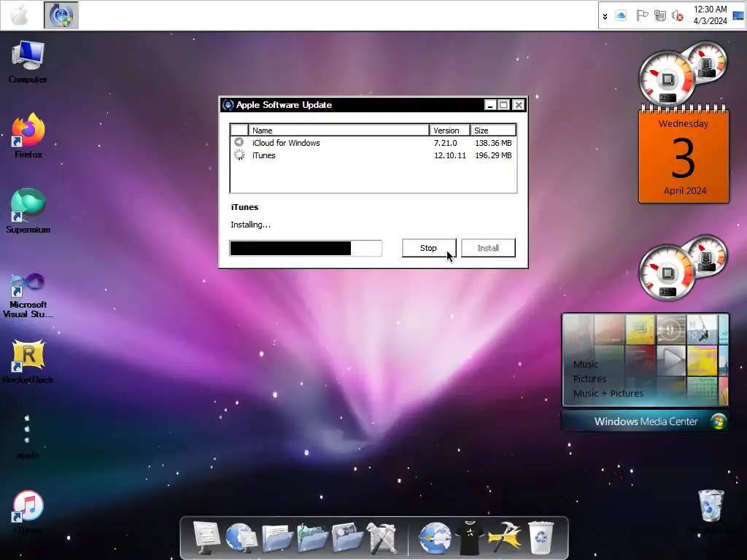Sort updates by the Size column header
Viewport: 747px width, 560px height.
pyautogui.click(x=493, y=130)
